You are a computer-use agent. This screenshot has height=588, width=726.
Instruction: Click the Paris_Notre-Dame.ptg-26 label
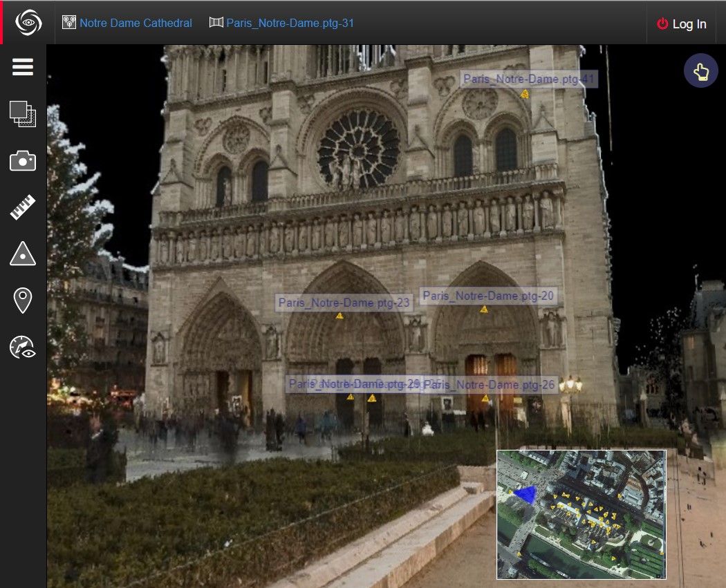pos(489,385)
